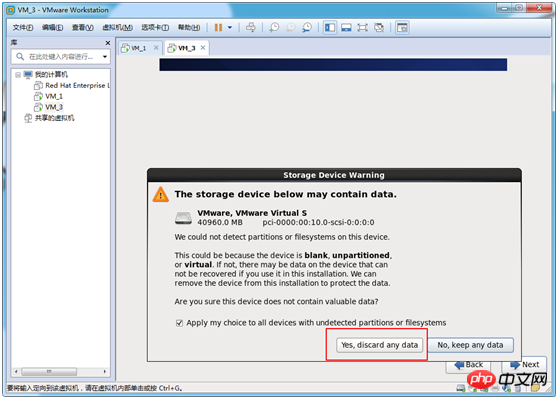558x399 pixels.
Task: Switch to full screen mode icon
Action: tap(362, 27)
